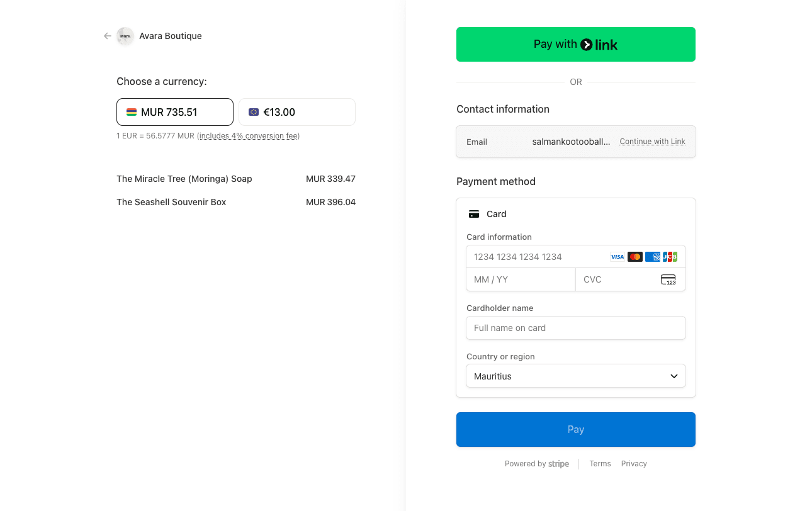Select €13.00 euro currency option
The height and width of the screenshot is (511, 812).
[296, 112]
